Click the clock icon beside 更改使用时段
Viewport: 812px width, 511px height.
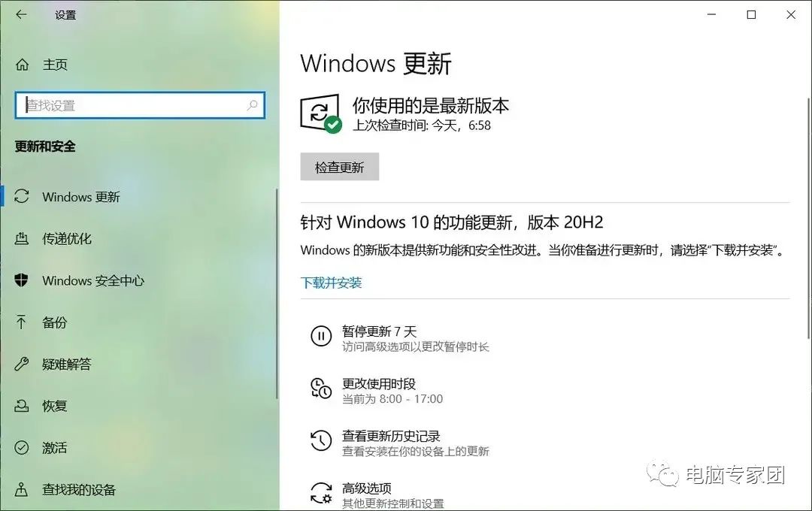(x=321, y=389)
